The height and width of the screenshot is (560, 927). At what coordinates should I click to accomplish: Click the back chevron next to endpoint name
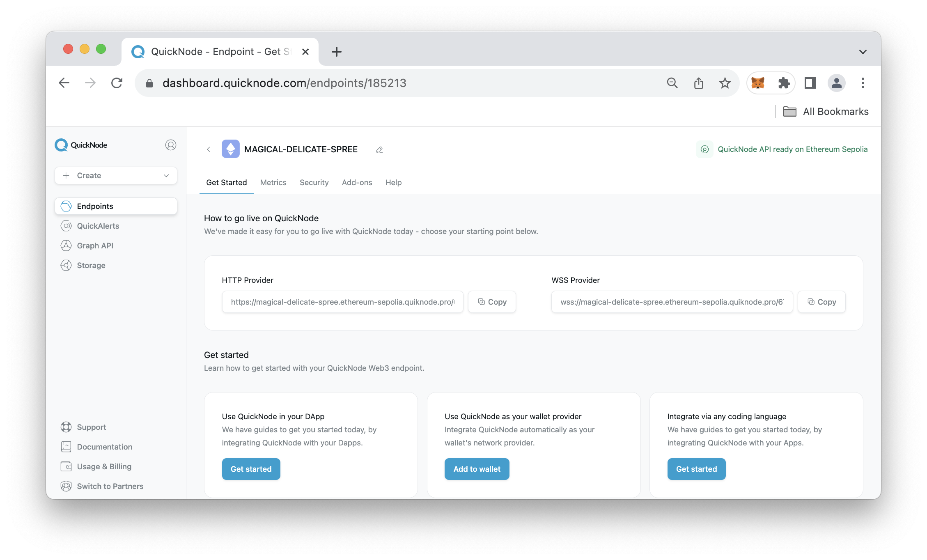(x=209, y=149)
